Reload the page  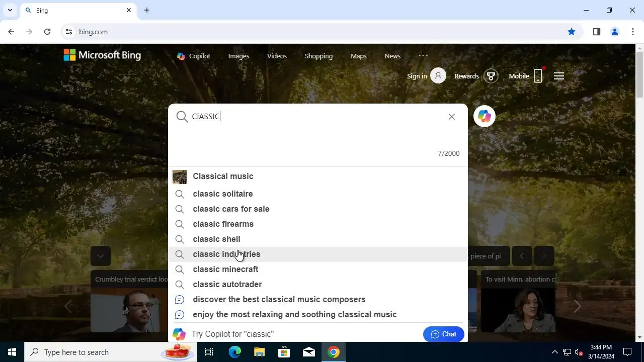click(47, 32)
